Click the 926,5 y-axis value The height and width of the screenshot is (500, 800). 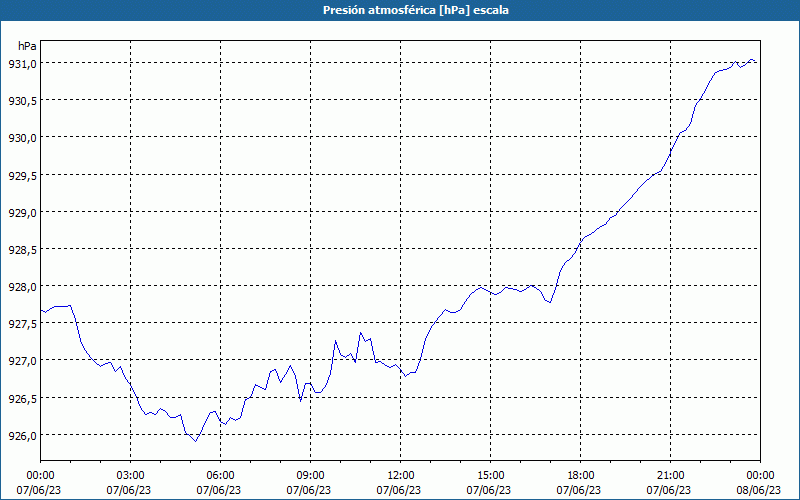pos(22,398)
